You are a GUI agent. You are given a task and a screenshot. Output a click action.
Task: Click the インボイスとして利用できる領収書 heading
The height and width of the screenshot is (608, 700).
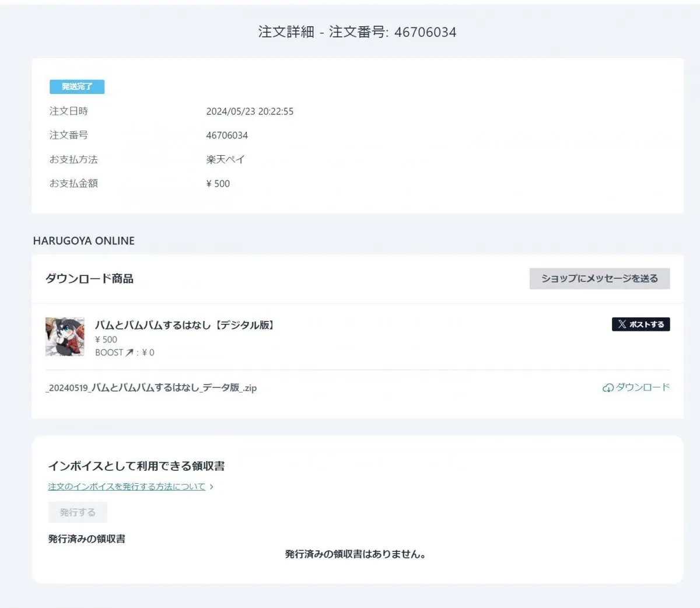136,466
